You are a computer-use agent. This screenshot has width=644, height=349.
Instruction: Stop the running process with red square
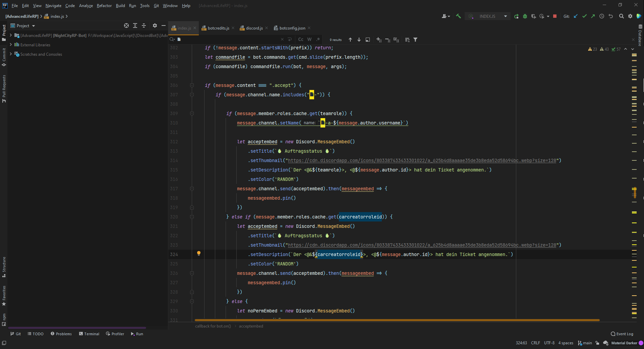[555, 16]
